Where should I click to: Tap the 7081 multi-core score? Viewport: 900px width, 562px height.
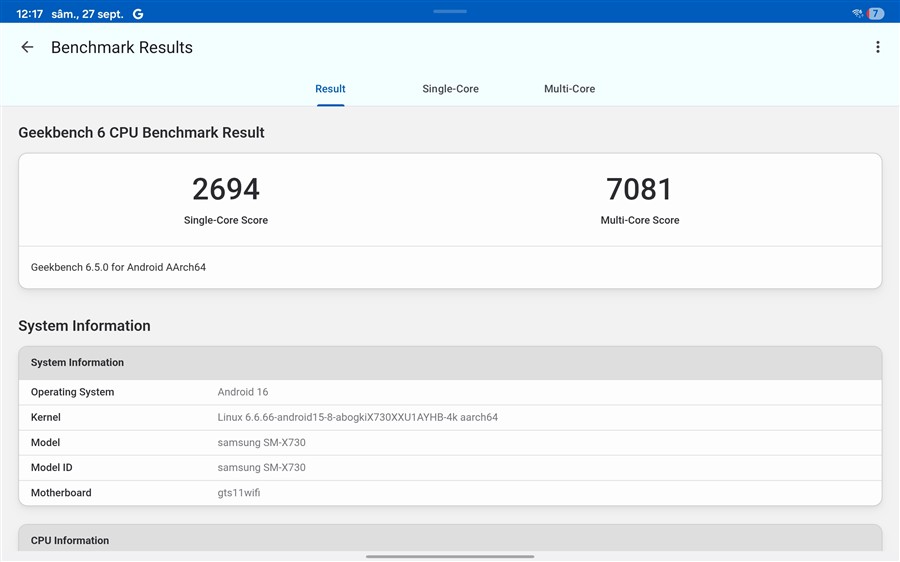(639, 189)
